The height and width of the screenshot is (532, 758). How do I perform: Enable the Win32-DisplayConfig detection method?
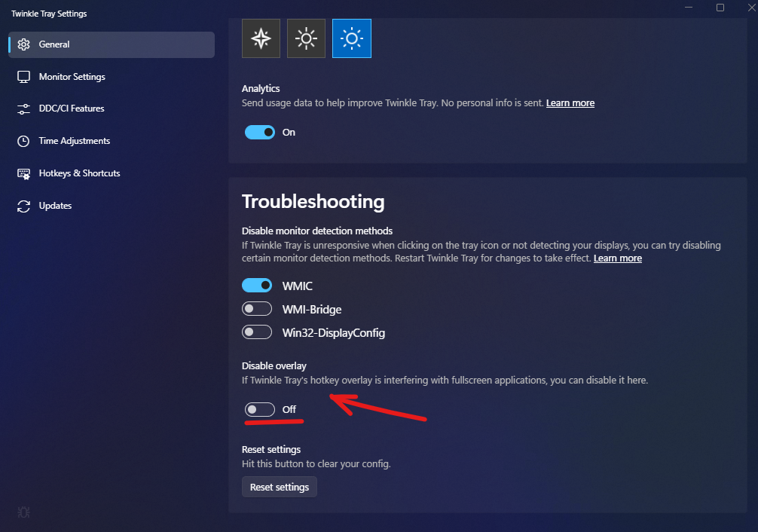257,332
